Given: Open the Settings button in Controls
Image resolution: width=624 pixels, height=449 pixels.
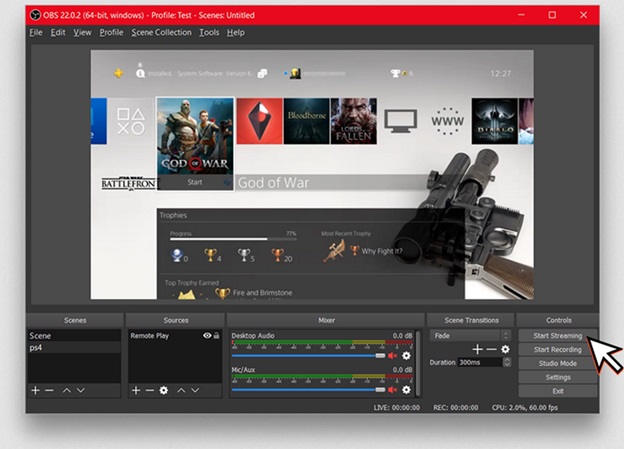Looking at the screenshot, I should tap(558, 377).
